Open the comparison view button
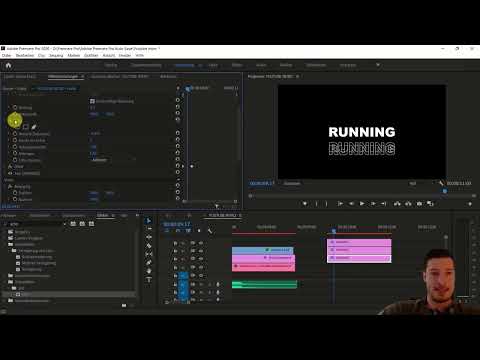Image resolution: width=480 pixels, height=360 pixels. pos(430,204)
